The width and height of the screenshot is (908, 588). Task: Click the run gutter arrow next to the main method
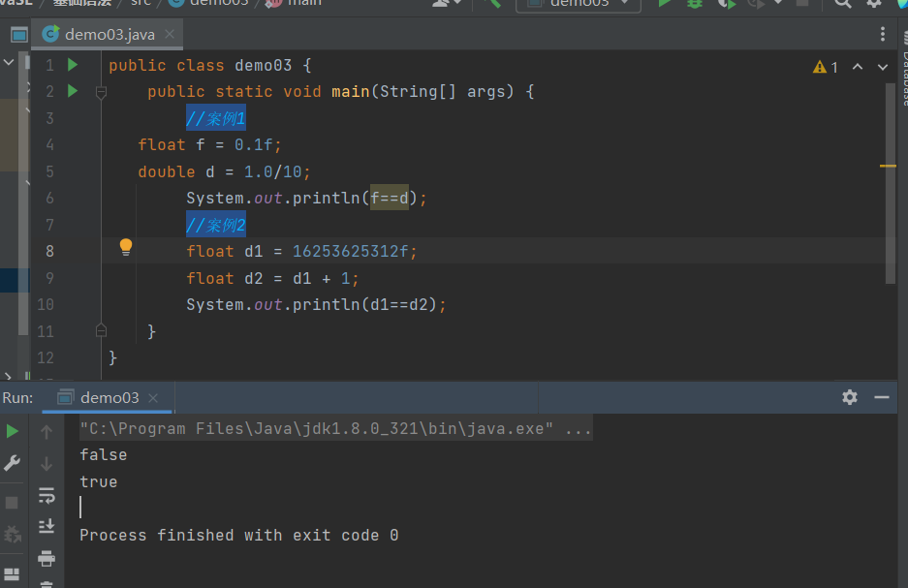click(x=73, y=91)
